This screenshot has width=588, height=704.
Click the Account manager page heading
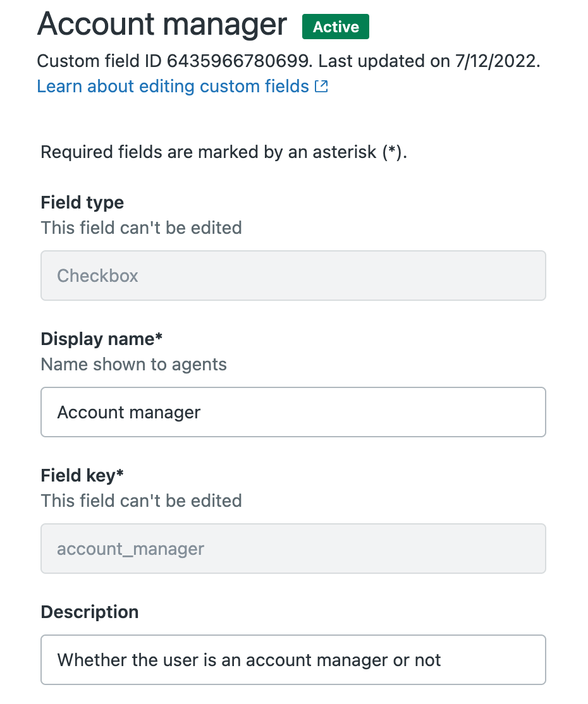162,25
